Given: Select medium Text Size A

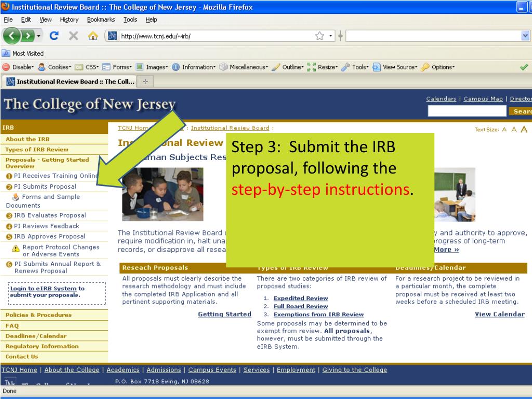Looking at the screenshot, I should tap(514, 129).
